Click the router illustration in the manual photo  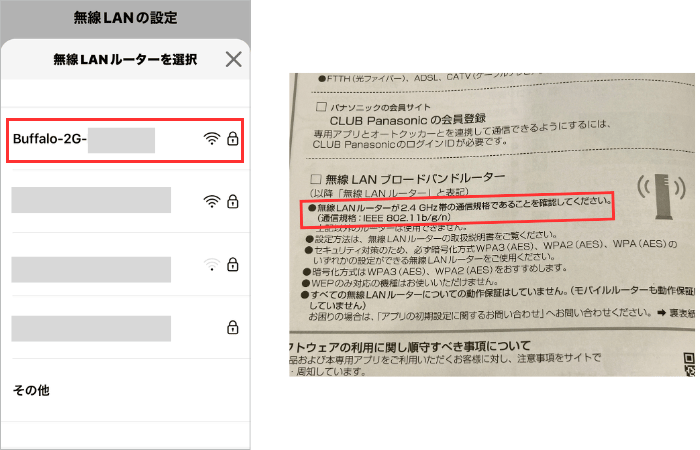pos(661,196)
